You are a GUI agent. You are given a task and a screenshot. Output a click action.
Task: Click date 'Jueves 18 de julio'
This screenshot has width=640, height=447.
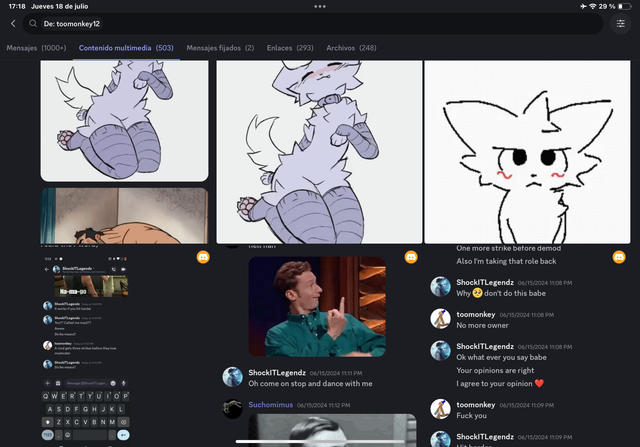coord(60,7)
